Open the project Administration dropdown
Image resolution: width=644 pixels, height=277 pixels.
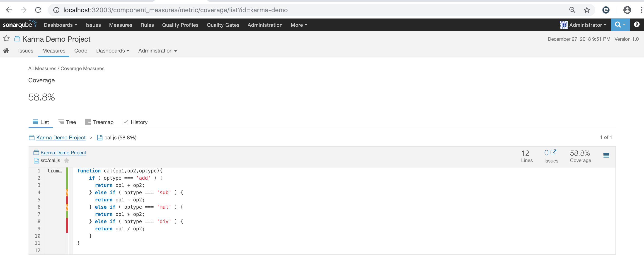[157, 51]
